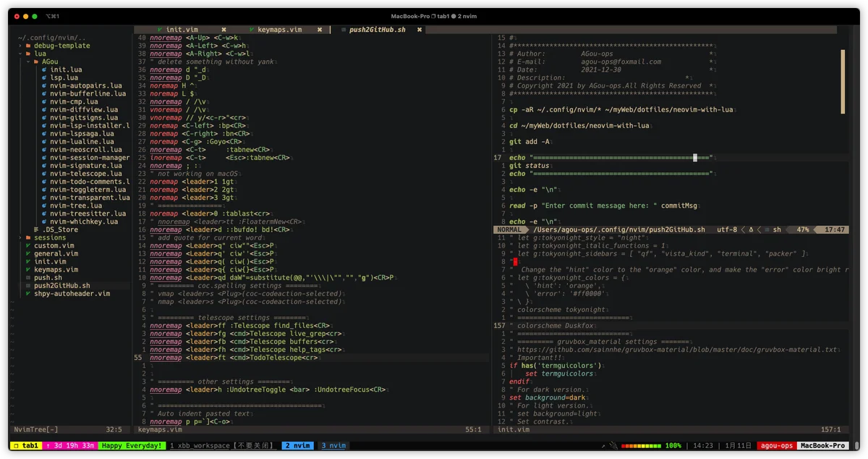Click the scrollbar thumb in push2GitHub.sh pane
This screenshot has height=459, width=868.
(843, 81)
